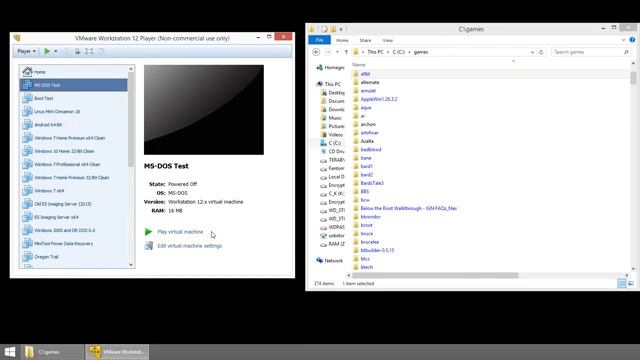The image size is (640, 360).
Task: Select Network in the navigation pane
Action: [x=329, y=260]
